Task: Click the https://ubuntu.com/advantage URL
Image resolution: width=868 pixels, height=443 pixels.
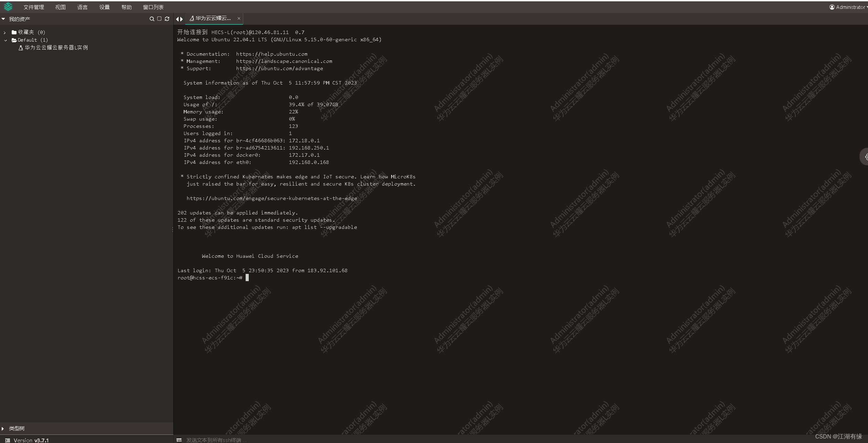Action: click(x=279, y=68)
